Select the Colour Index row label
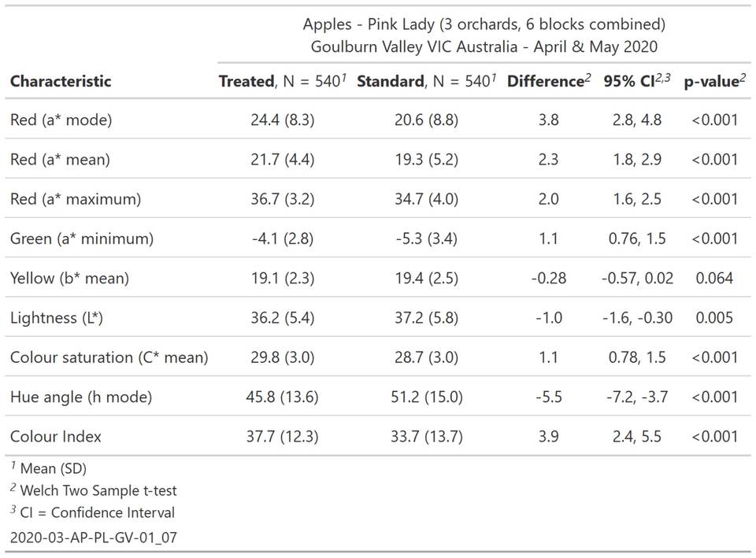Viewport: 756px width, 558px height. click(x=56, y=436)
